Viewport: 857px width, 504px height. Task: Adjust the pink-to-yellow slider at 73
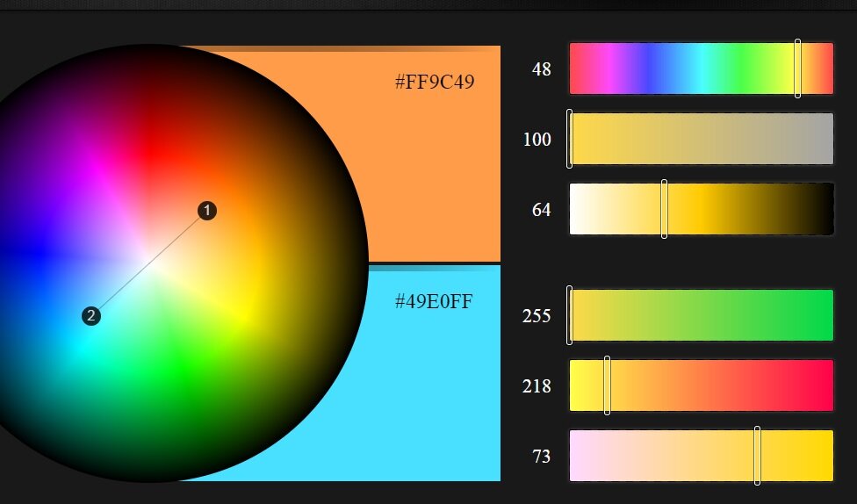click(x=702, y=456)
